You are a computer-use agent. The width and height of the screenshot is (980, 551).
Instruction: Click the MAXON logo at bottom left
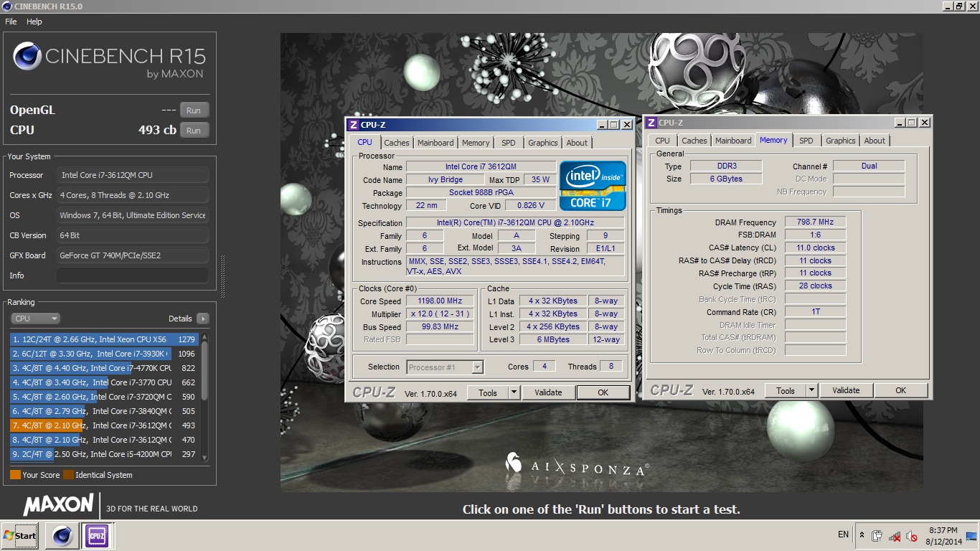[x=58, y=505]
